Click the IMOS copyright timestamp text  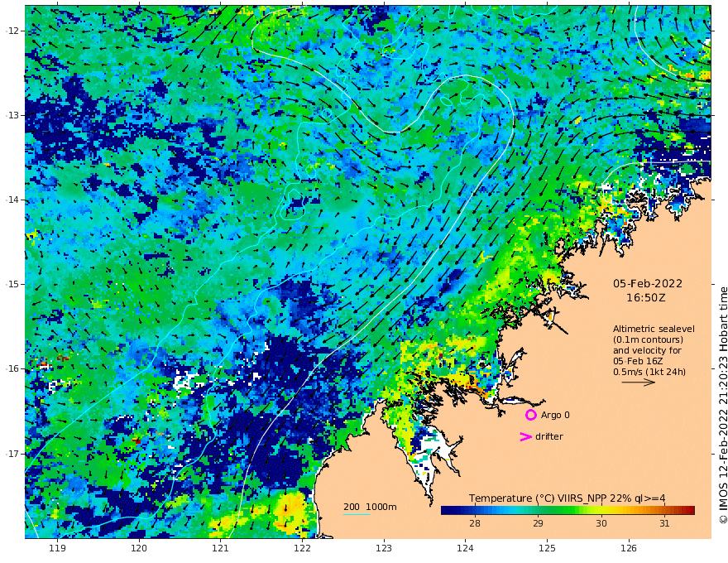pos(723,406)
